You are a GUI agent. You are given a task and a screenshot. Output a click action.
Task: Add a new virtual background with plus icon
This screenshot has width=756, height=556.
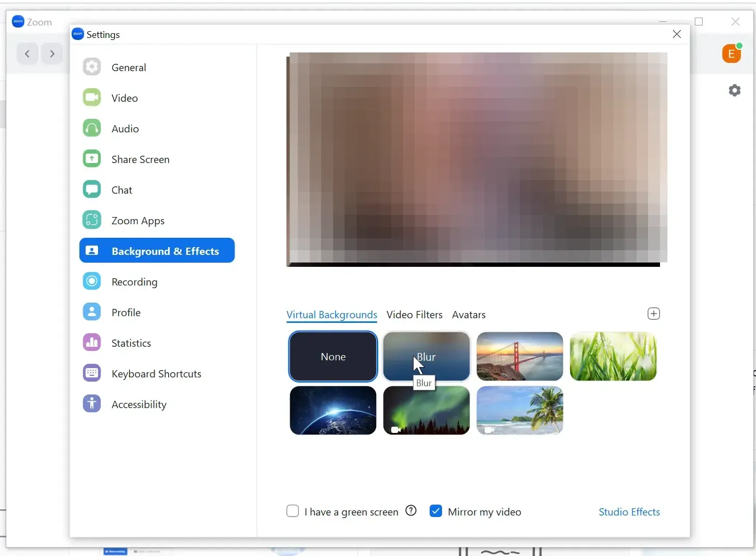click(x=654, y=314)
